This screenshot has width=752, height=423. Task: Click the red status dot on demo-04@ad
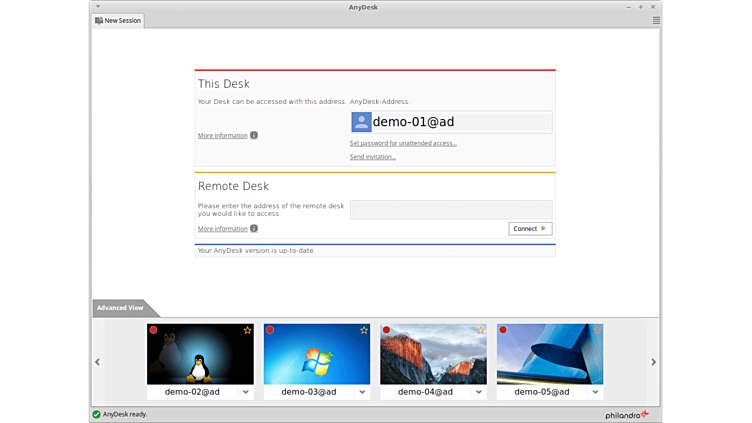click(x=387, y=330)
